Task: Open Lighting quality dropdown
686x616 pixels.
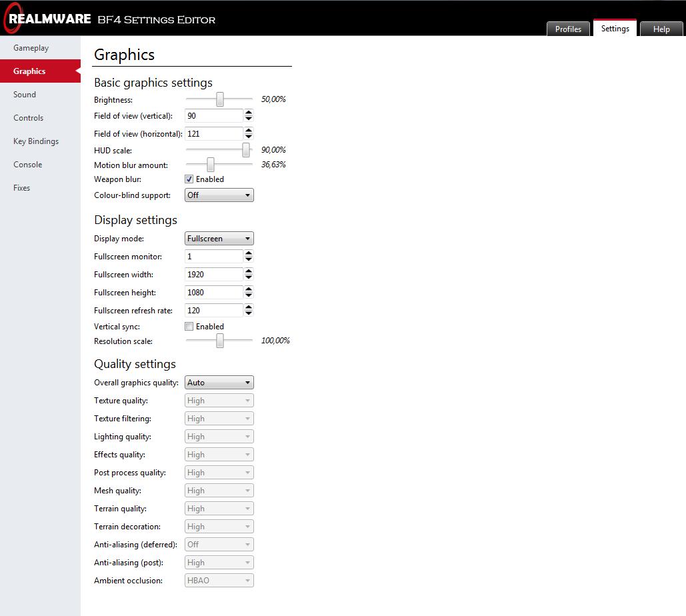Action: point(219,436)
